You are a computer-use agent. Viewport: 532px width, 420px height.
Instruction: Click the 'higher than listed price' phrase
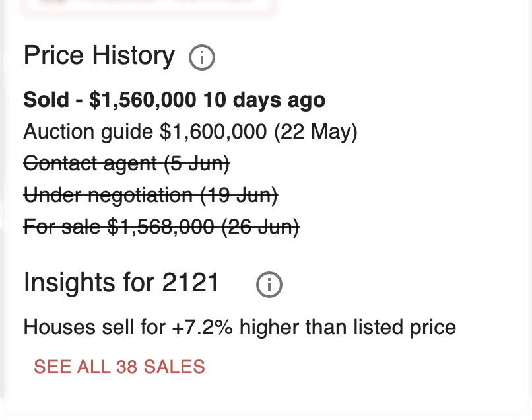(x=348, y=328)
